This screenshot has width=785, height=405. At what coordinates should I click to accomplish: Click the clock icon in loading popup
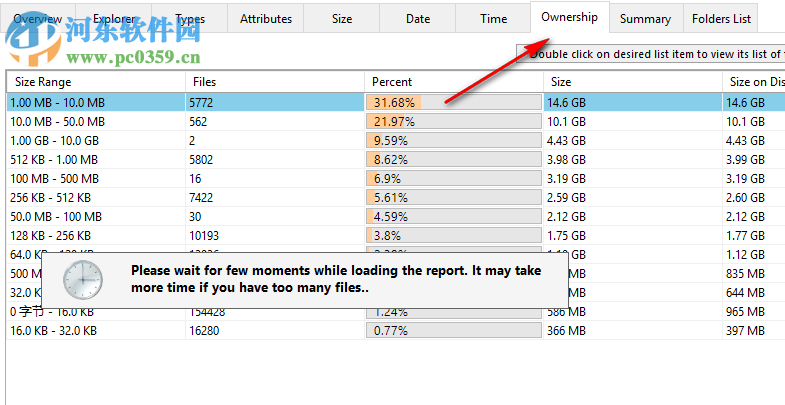tap(83, 280)
